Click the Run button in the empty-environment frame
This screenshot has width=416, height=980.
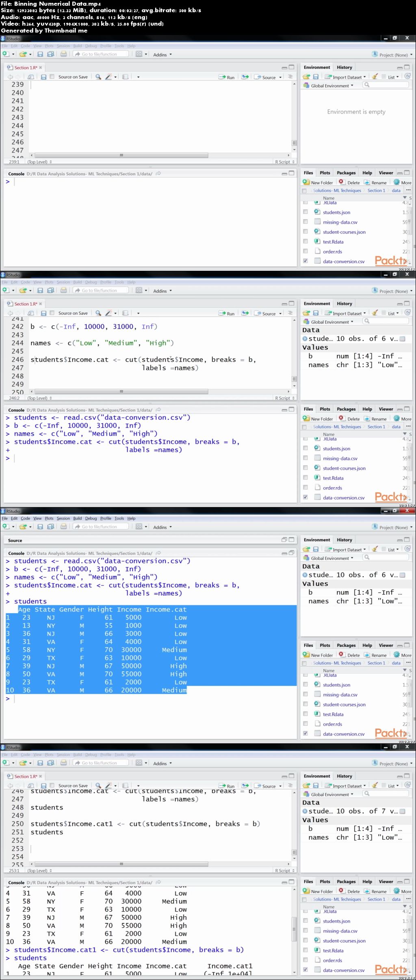(x=227, y=77)
